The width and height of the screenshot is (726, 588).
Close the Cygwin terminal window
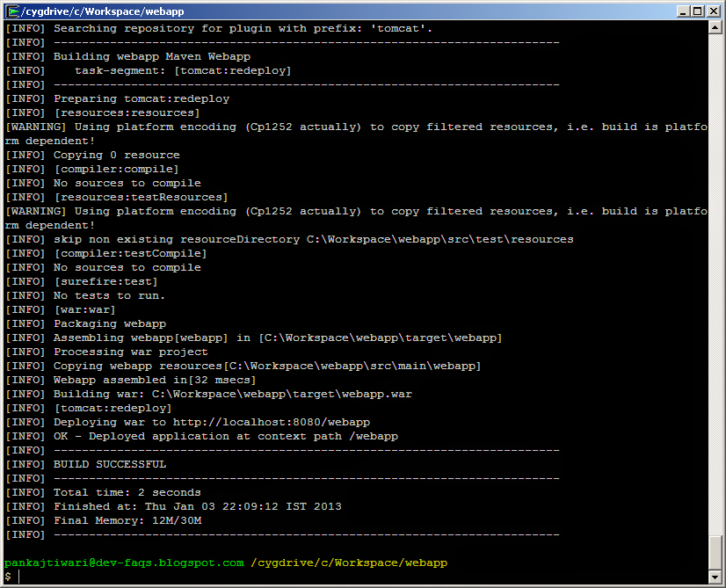(x=714, y=11)
